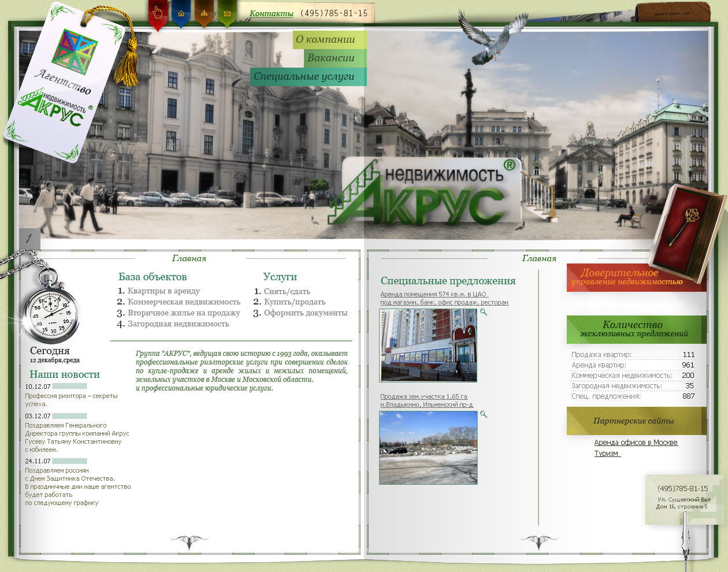The width and height of the screenshot is (728, 572).
Task: Open the 'Вакансии' menu item
Action: [331, 58]
